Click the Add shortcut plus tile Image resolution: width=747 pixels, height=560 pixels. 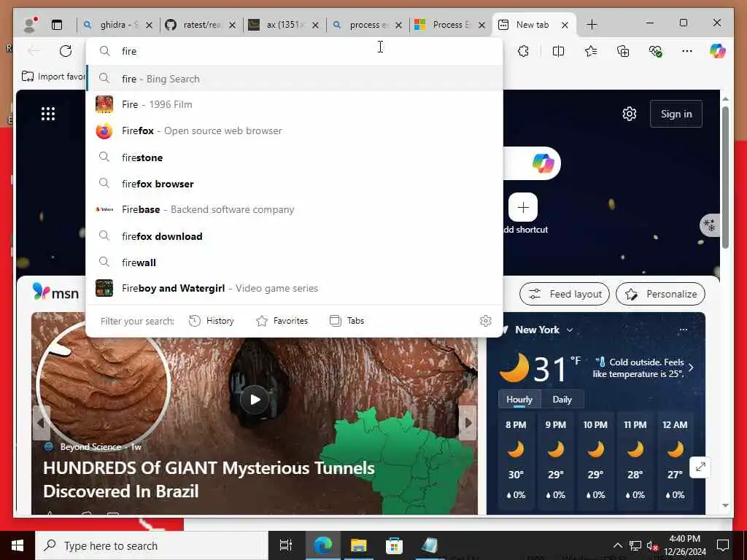pyautogui.click(x=523, y=208)
